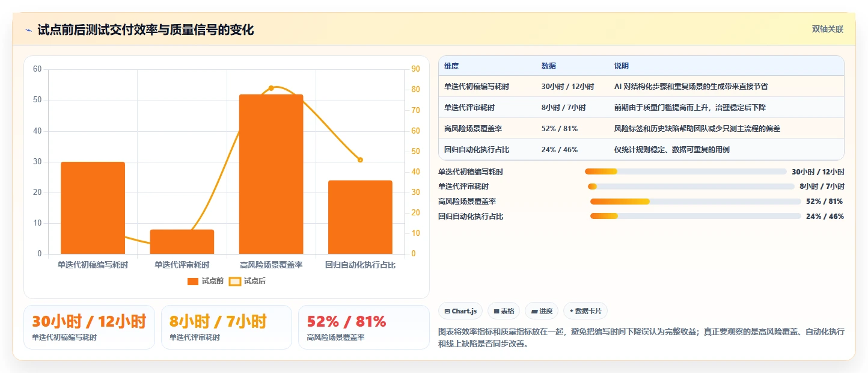Viewport: 868px width, 373px height.
Task: Click the footnote paragraph starting 图表将效率指标
Action: [x=642, y=338]
